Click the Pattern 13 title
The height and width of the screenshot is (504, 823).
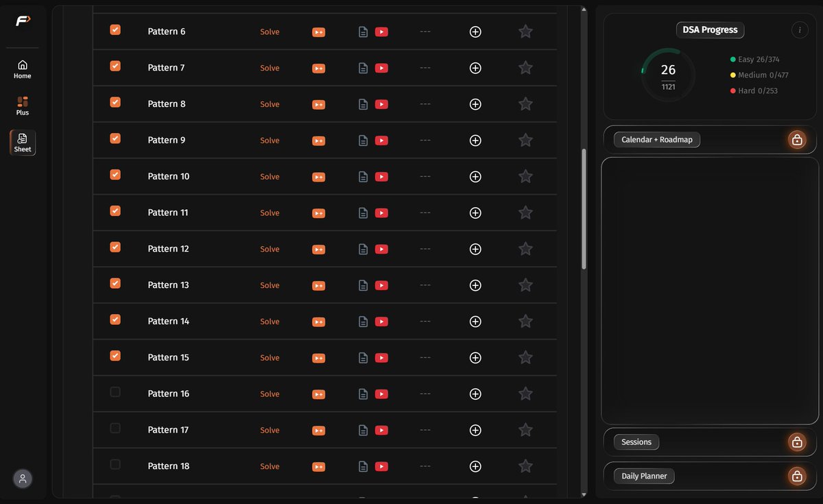click(x=169, y=285)
